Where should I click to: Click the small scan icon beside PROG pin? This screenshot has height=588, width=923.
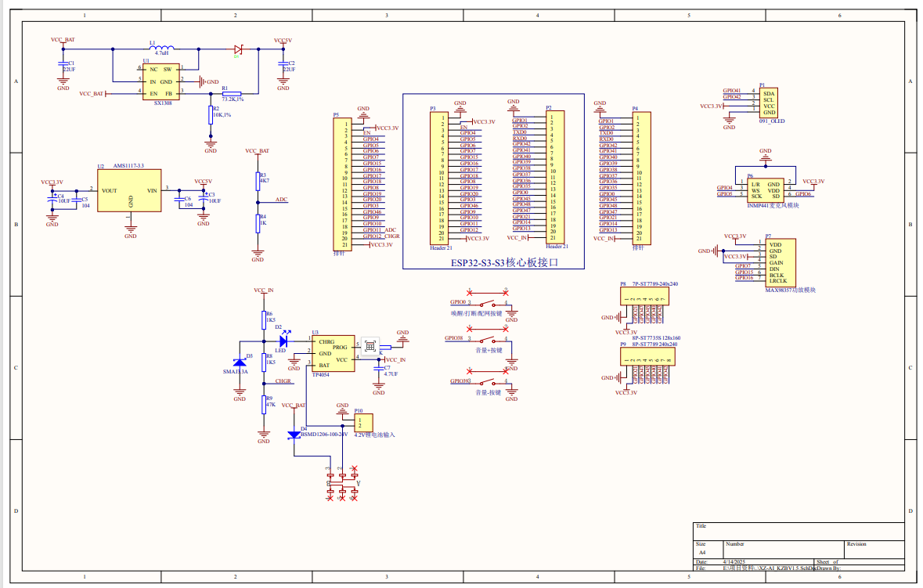(369, 345)
